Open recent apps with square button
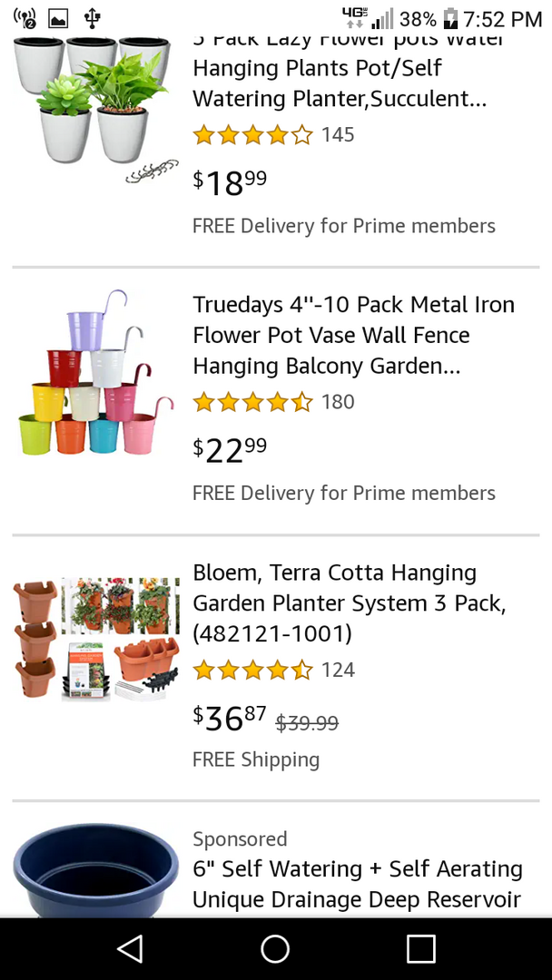Screen dimensions: 552x980 [420, 949]
